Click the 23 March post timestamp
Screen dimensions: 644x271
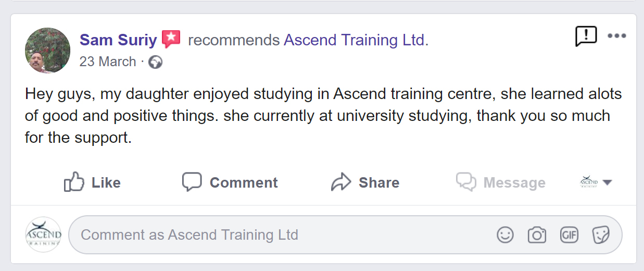coord(107,61)
